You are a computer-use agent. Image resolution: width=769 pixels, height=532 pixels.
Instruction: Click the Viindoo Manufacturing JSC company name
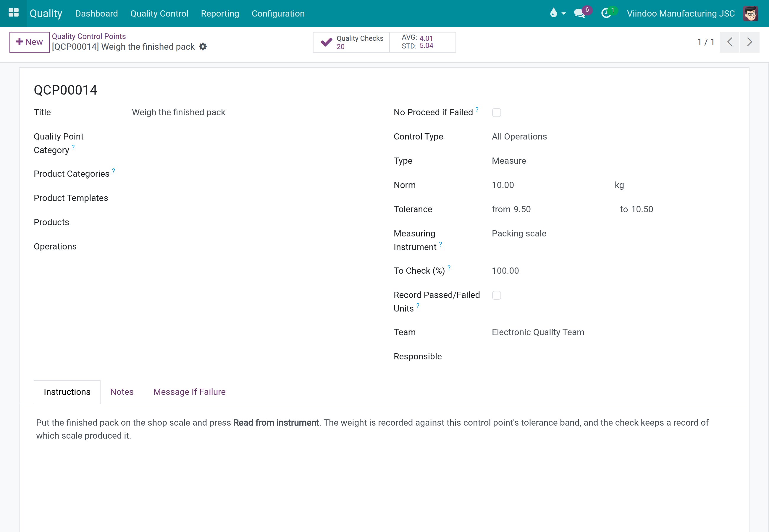click(681, 13)
